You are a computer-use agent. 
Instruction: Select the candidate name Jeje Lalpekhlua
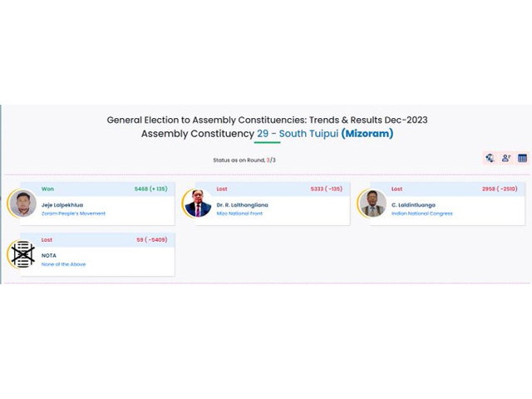coord(62,205)
